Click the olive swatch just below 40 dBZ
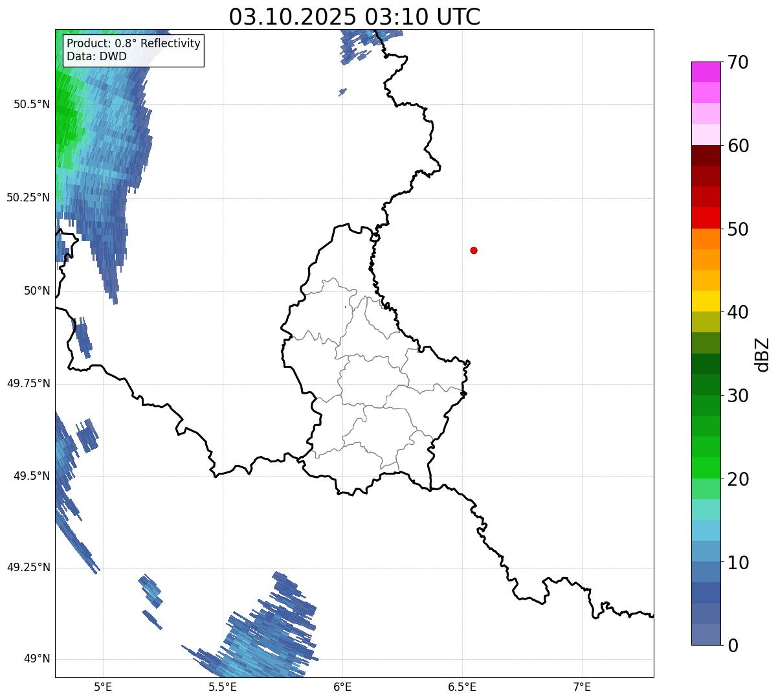 tap(706, 322)
